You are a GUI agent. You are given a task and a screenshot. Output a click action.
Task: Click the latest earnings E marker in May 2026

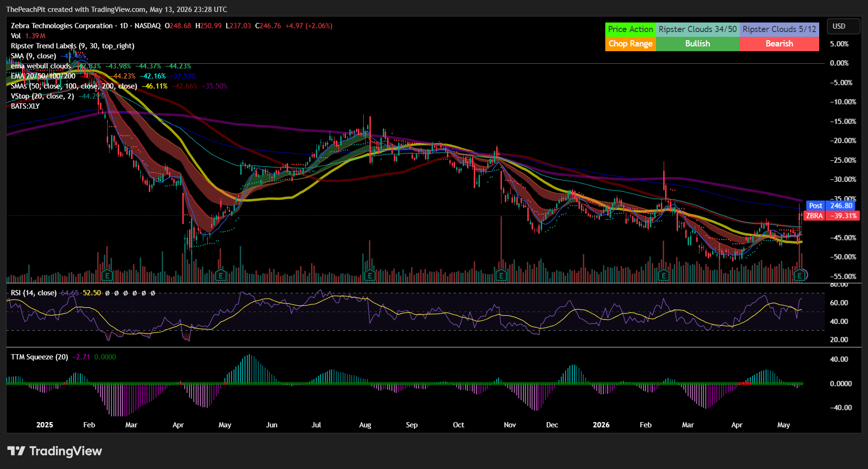coord(800,275)
